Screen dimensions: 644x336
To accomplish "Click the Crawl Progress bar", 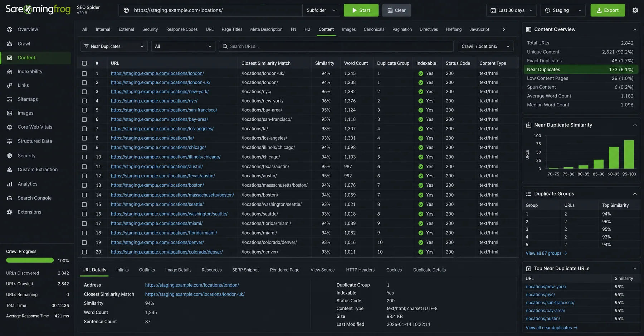I will (x=30, y=260).
